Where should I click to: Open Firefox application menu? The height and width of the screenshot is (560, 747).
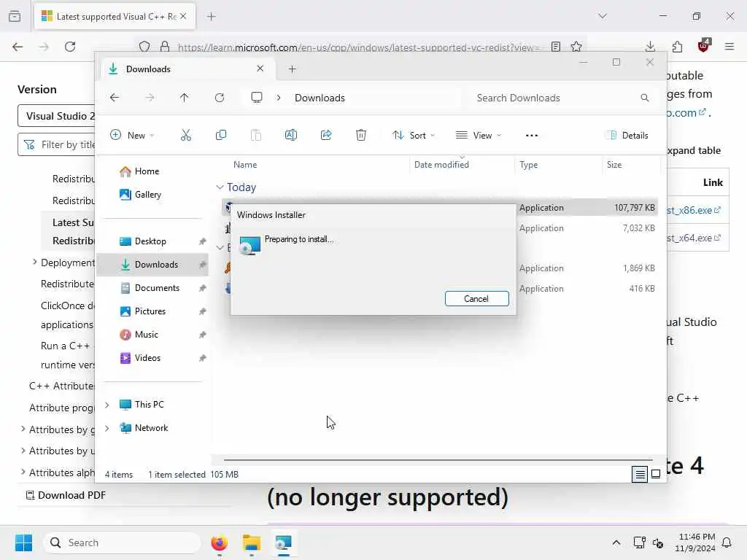(729, 47)
